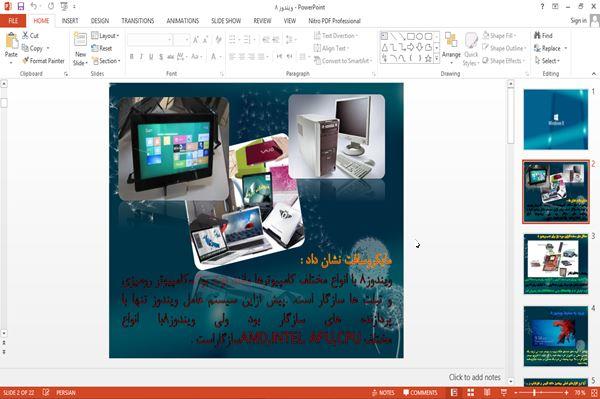Toggle Strikethrough formatting

coord(170,57)
